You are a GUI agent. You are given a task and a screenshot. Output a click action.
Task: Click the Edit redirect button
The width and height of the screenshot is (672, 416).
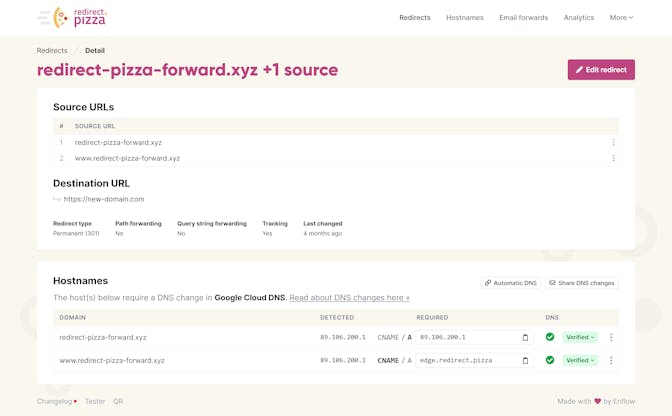coord(601,70)
